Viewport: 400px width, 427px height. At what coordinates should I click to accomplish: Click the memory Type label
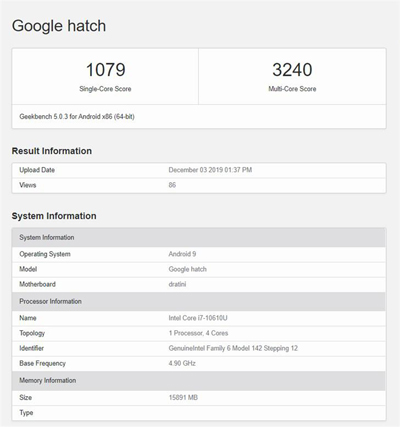tap(26, 413)
